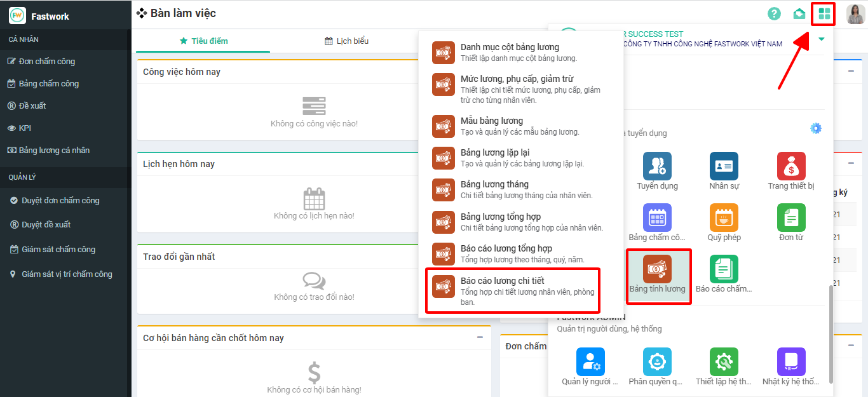Collapse the Đơn chấm panel
The height and width of the screenshot is (397, 868).
(x=851, y=345)
